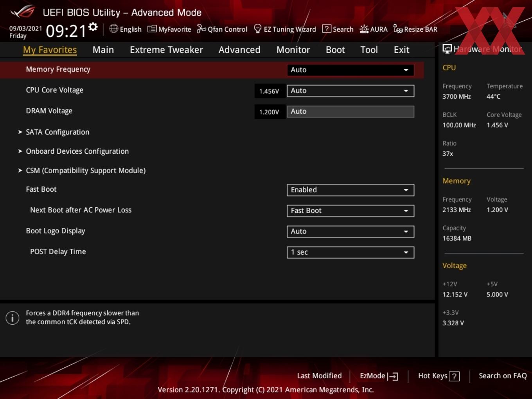This screenshot has width=532, height=399.
Task: Open MyFavorite list icon
Action: tap(152, 29)
